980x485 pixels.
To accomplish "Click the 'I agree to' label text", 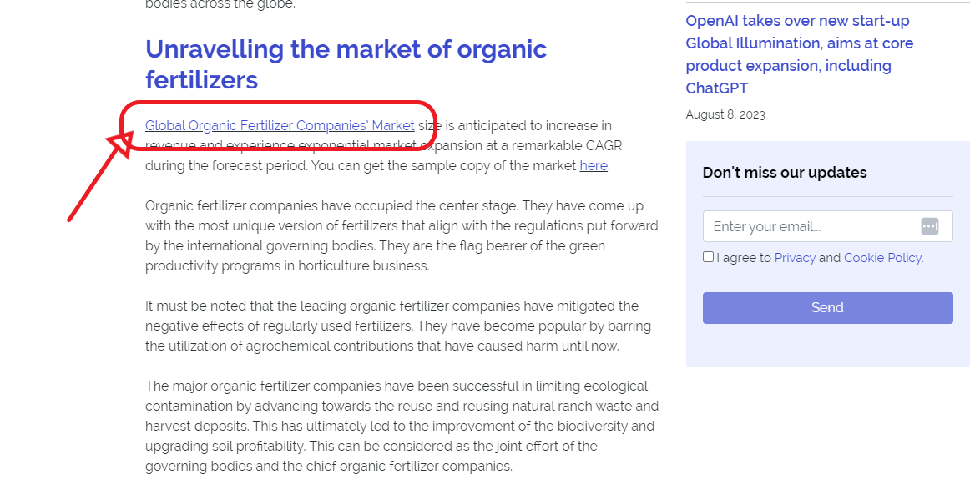I will click(x=744, y=257).
